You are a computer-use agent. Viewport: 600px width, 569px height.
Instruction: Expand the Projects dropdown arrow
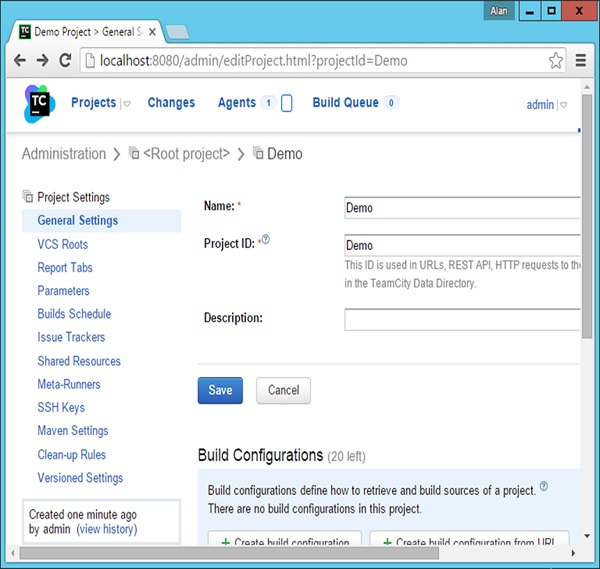click(126, 104)
